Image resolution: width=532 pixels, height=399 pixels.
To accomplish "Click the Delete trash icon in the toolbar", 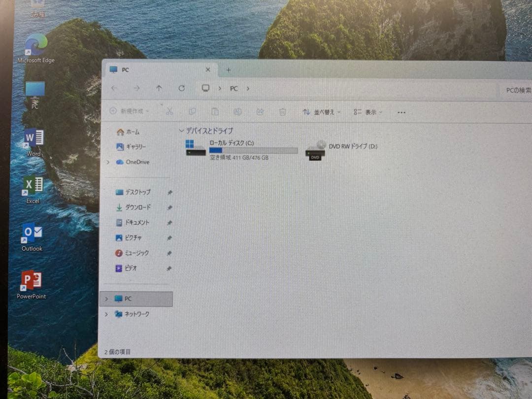I will coord(282,112).
